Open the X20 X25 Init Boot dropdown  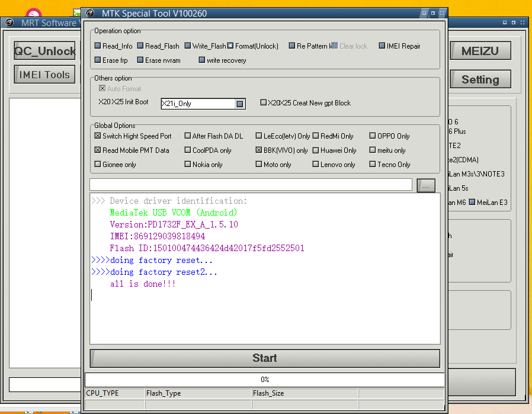pos(240,104)
